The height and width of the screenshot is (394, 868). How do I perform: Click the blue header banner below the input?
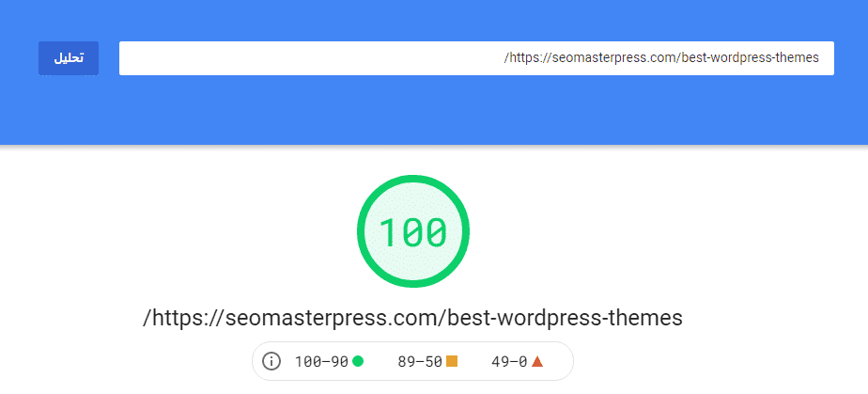click(434, 111)
